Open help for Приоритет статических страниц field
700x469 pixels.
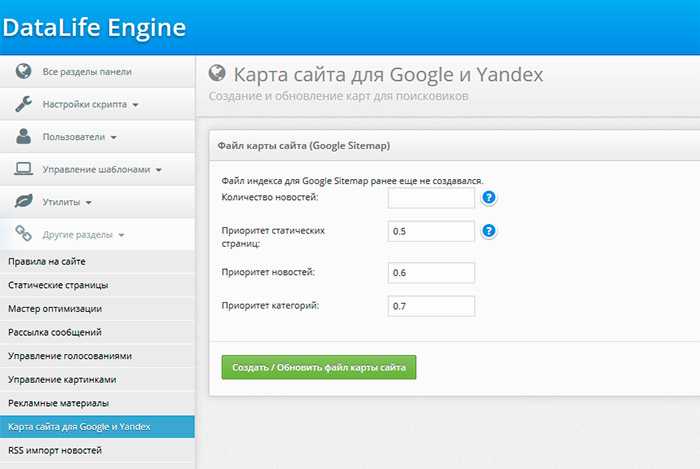click(489, 231)
